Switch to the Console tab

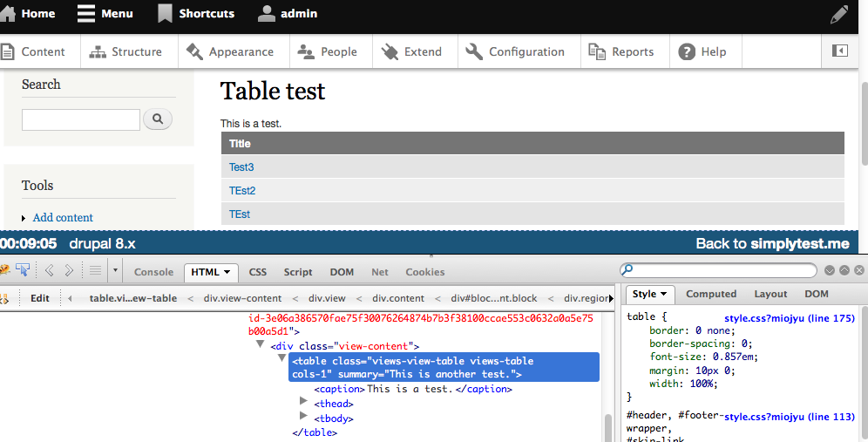[153, 272]
